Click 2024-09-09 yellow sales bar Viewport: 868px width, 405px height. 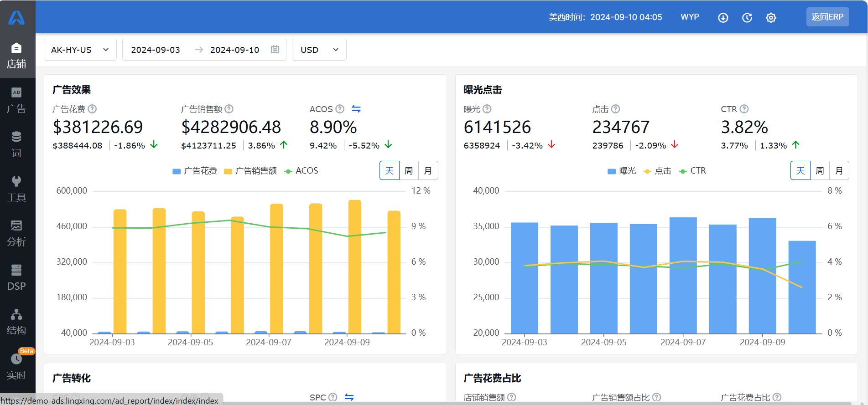point(355,267)
